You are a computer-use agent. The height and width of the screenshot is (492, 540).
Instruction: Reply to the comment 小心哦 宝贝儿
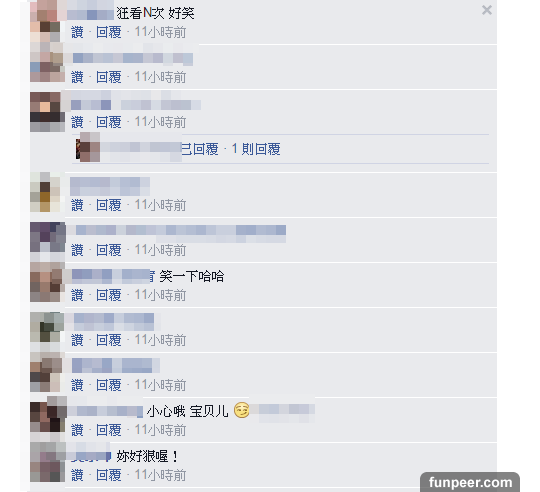point(108,430)
